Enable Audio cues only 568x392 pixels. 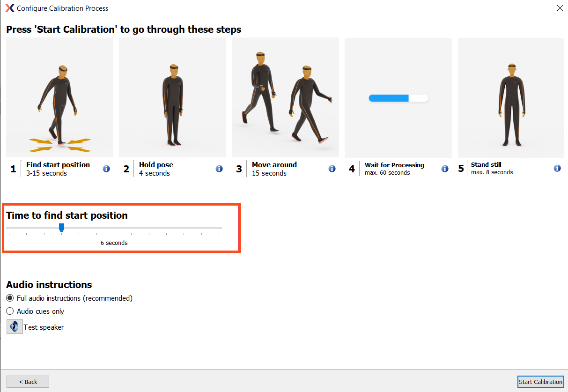pos(10,311)
